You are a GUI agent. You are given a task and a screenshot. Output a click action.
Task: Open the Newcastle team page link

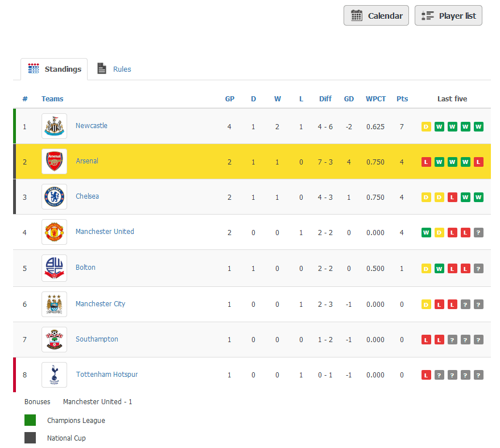click(x=92, y=126)
